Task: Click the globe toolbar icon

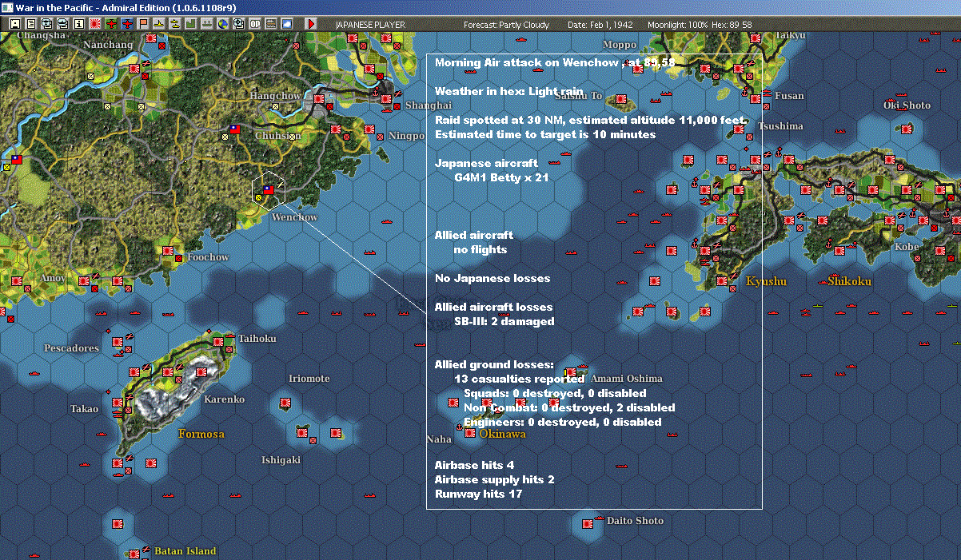Action: (x=223, y=24)
